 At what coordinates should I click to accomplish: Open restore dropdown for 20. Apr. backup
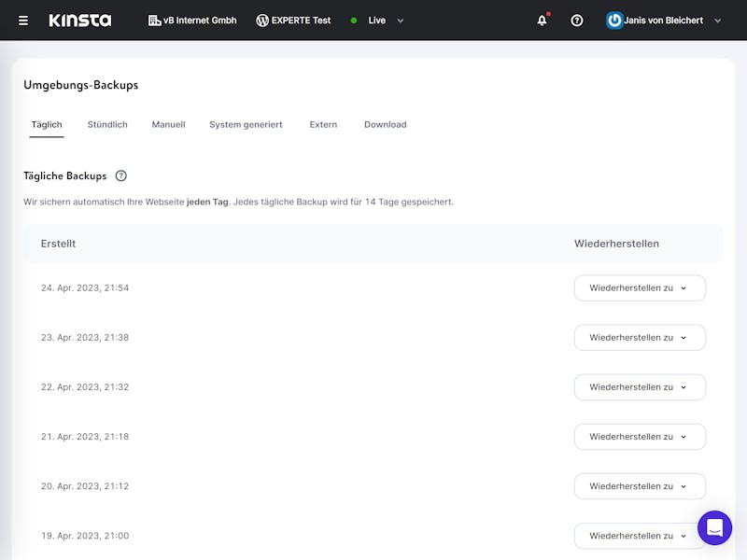click(639, 486)
